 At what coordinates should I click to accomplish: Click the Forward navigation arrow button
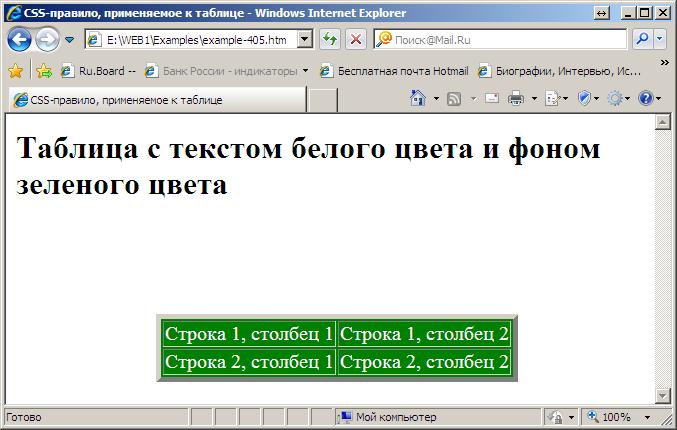pyautogui.click(x=47, y=40)
